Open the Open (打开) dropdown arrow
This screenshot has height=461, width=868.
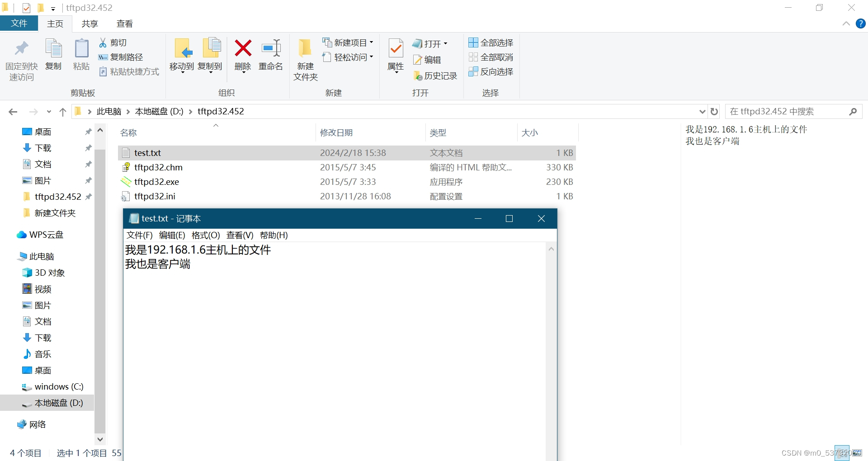[445, 44]
